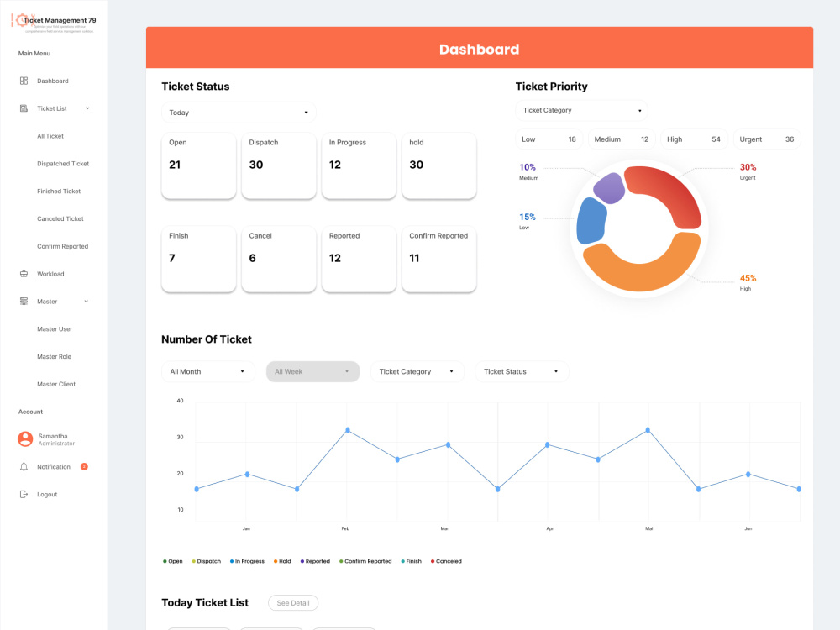Select the Low priority chip
Viewport: 840px width, 630px height.
click(x=549, y=139)
